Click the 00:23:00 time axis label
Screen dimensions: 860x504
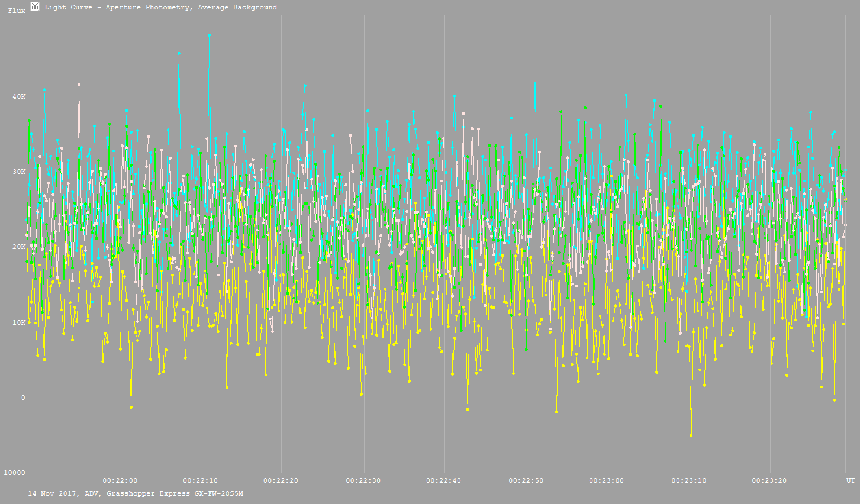[607, 481]
